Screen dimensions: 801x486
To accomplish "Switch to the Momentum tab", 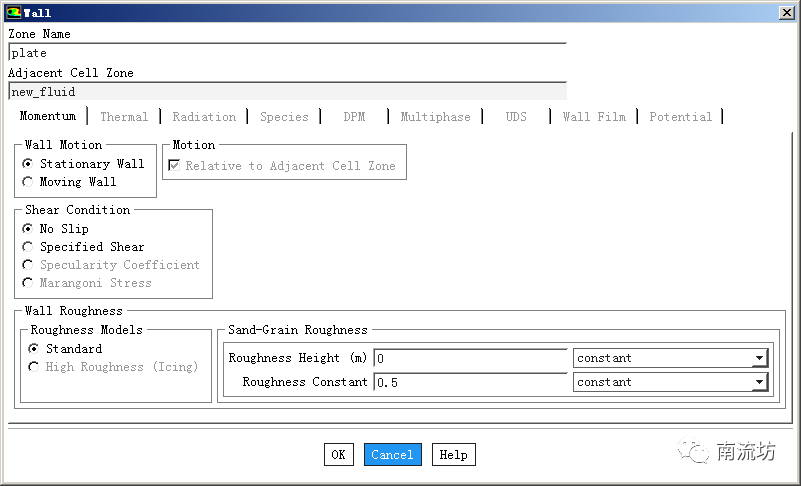I will click(48, 116).
